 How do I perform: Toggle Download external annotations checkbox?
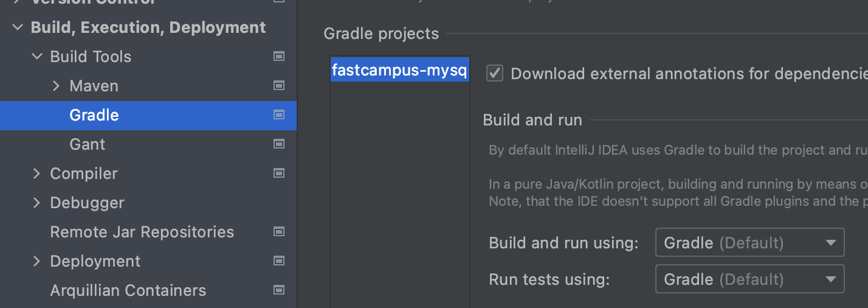click(495, 74)
